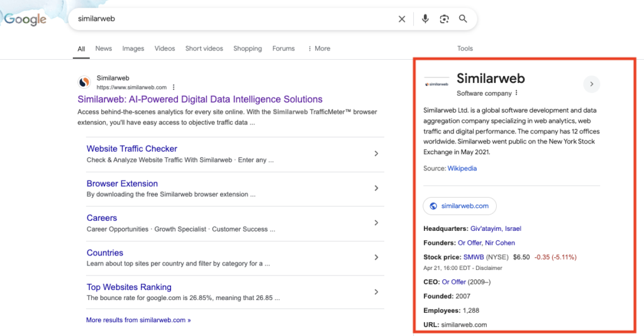Switch to the Short videos tab
This screenshot has width=644, height=336.
click(x=204, y=48)
